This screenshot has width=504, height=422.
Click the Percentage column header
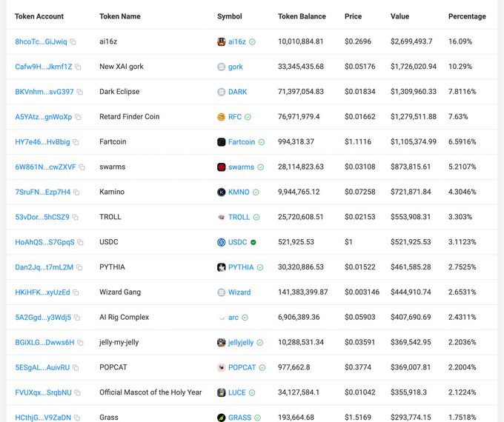[x=467, y=16]
